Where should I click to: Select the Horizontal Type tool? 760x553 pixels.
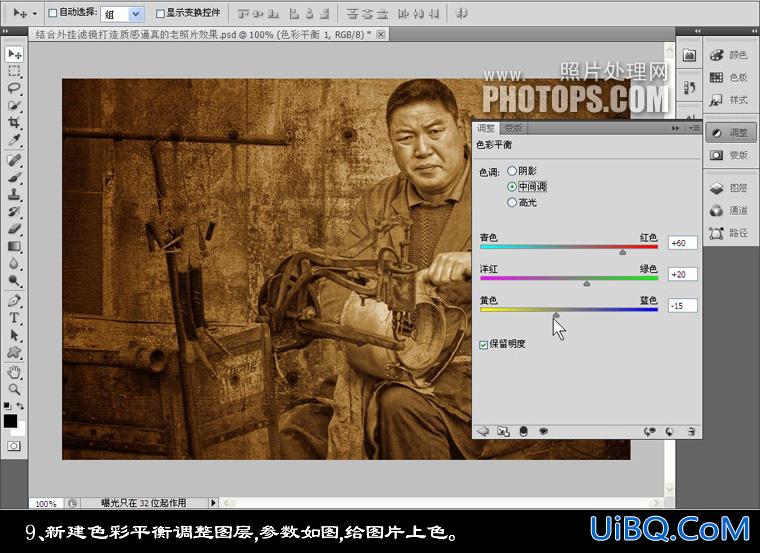(14, 318)
